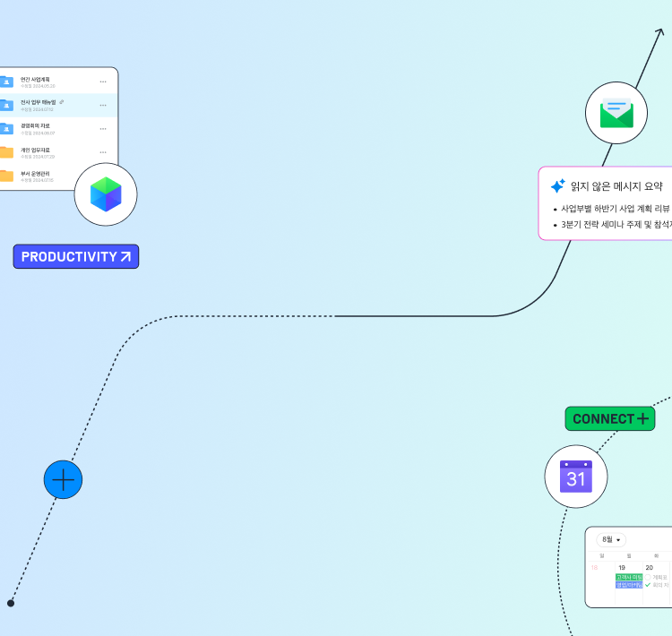Click the PRODUCTIVITY badge
This screenshot has width=672, height=636.
point(76,257)
